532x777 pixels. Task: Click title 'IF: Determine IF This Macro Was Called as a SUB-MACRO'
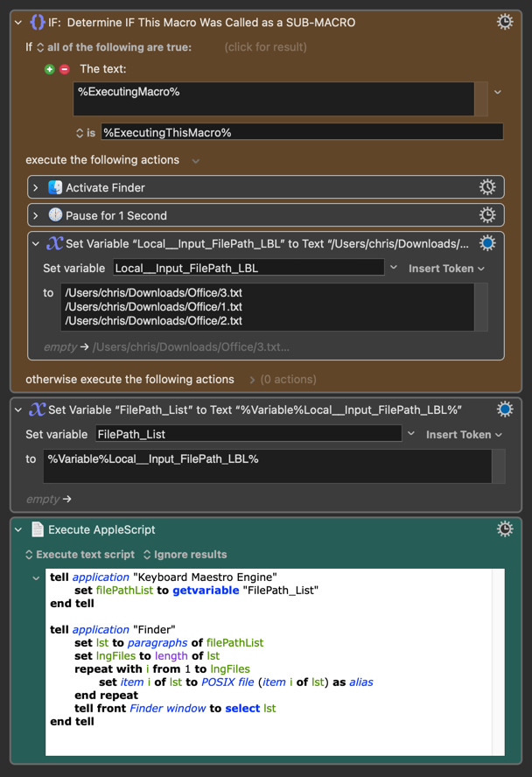[x=201, y=23]
